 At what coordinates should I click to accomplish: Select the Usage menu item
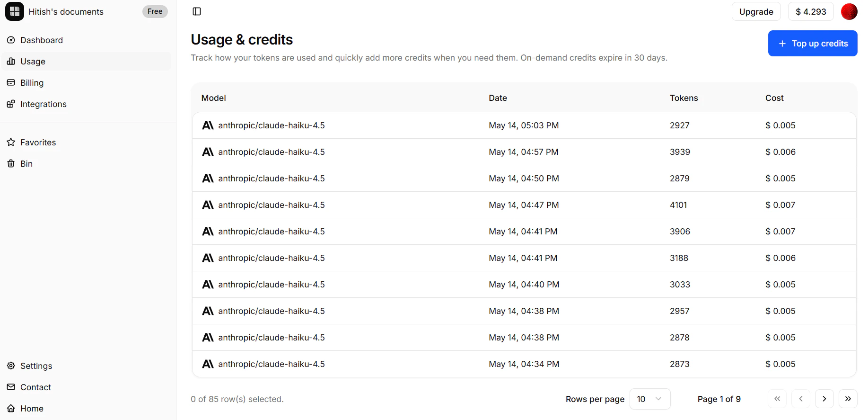point(86,62)
